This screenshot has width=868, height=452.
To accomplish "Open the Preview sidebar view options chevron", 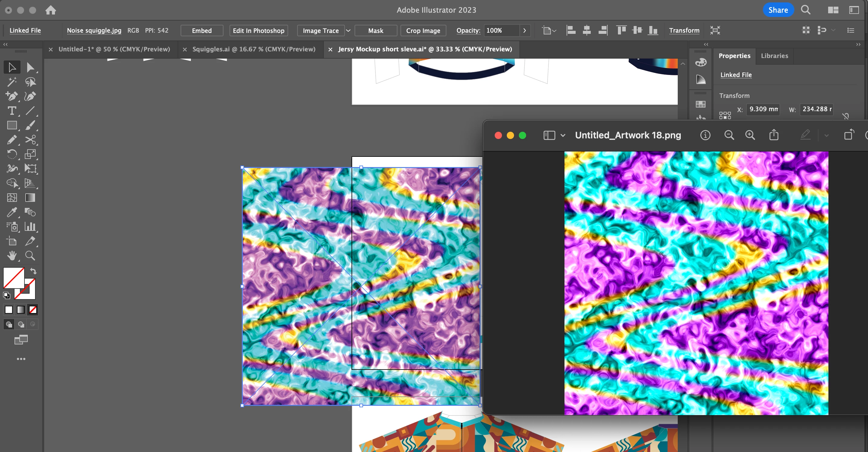I will (x=563, y=135).
